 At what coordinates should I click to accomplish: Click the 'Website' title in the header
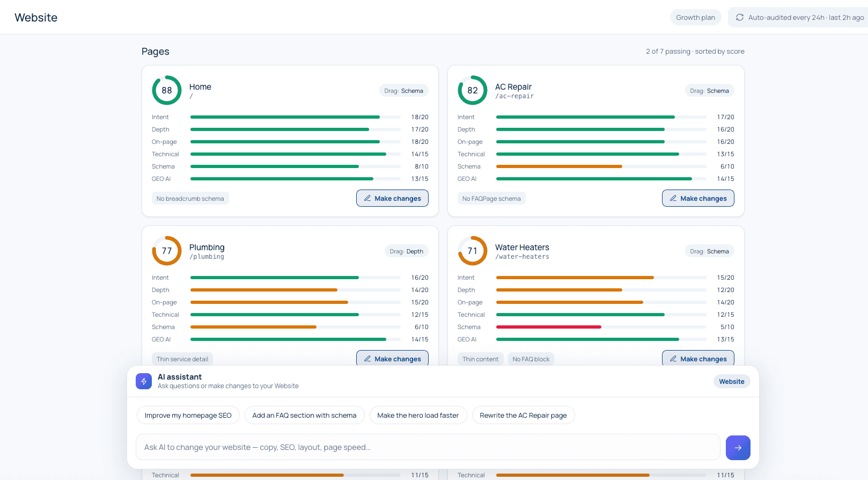click(36, 17)
